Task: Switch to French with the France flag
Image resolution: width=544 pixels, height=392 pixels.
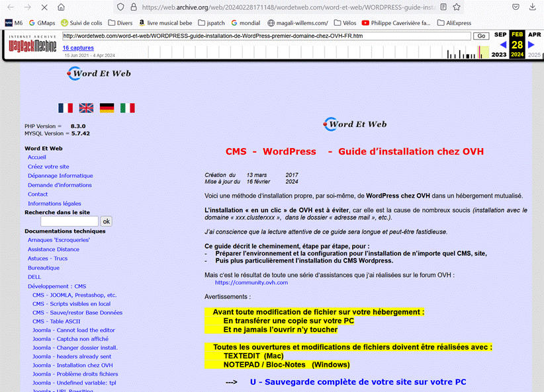Action: pos(66,108)
